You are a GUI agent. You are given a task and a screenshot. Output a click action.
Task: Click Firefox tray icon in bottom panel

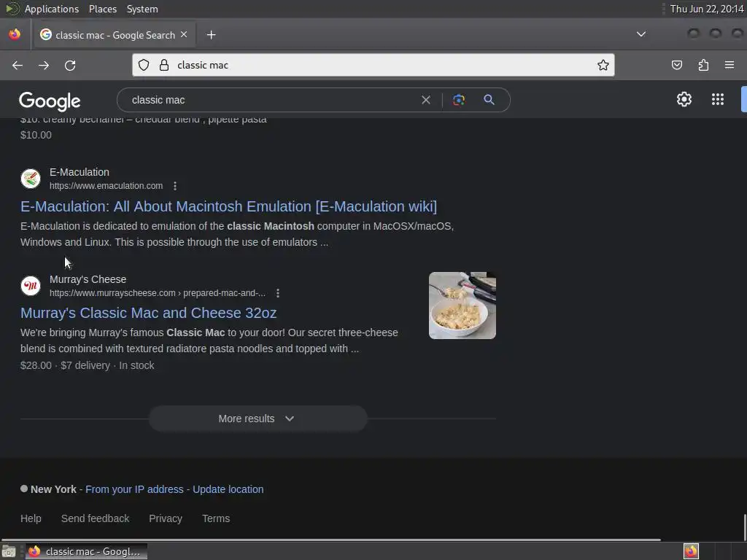coord(691,551)
